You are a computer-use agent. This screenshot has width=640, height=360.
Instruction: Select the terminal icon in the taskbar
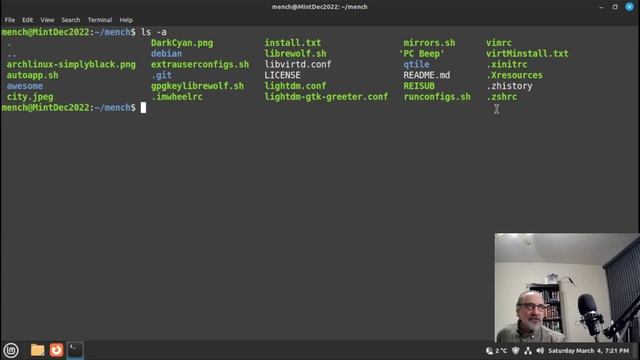tap(75, 350)
